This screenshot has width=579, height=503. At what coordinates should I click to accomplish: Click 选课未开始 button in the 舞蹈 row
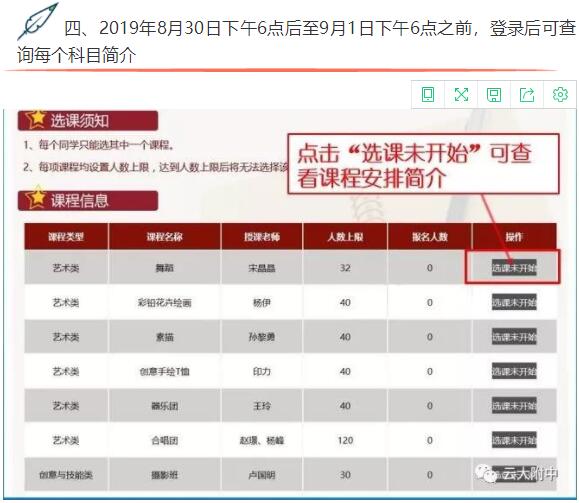(514, 267)
